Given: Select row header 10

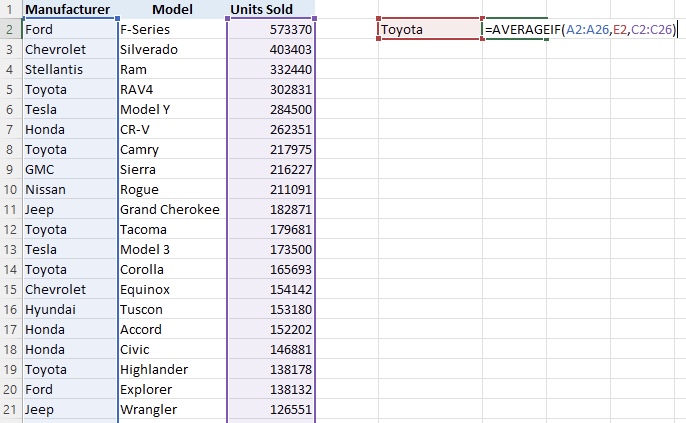Looking at the screenshot, I should click(11, 189).
